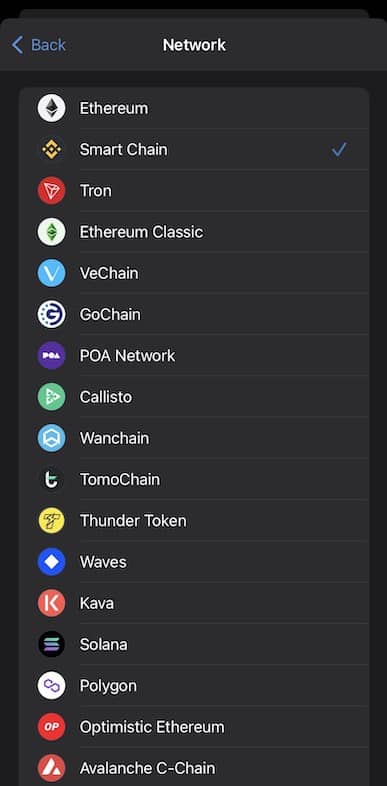Choose TomoChain from the network list
This screenshot has width=387, height=786.
pos(194,479)
